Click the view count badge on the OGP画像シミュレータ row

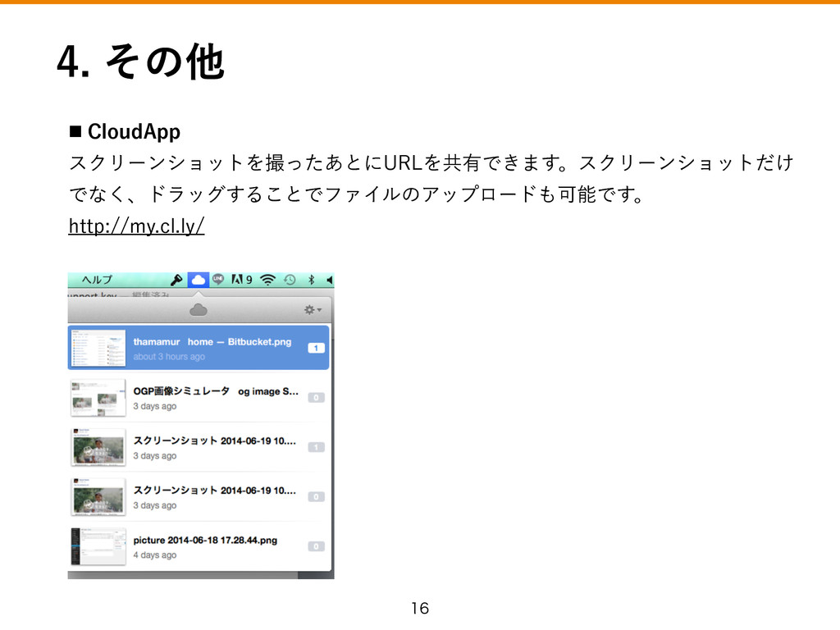(316, 398)
